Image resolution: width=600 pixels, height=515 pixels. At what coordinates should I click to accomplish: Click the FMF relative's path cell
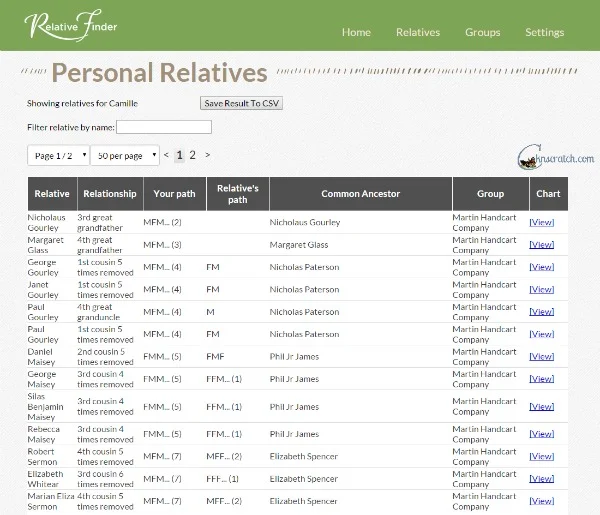[215, 357]
